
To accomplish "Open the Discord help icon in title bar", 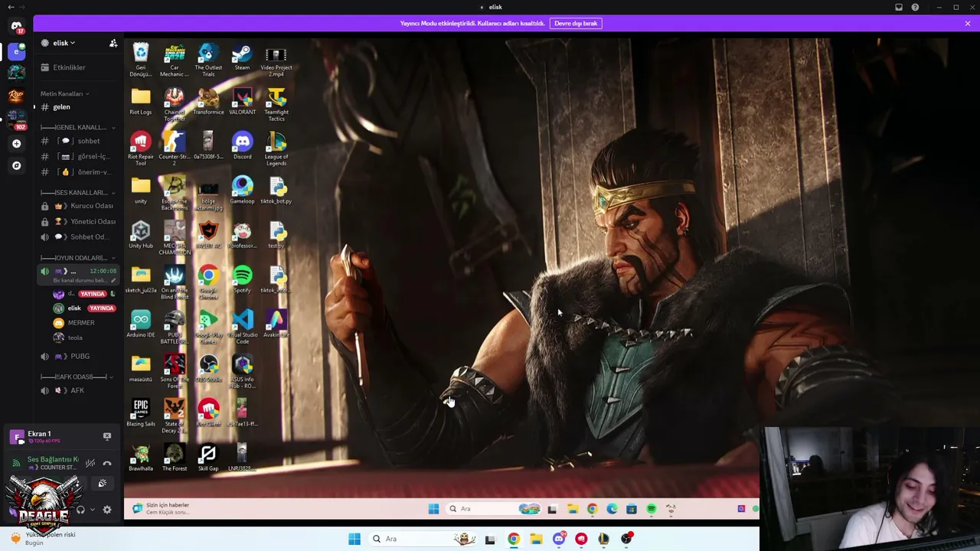I will pyautogui.click(x=915, y=7).
